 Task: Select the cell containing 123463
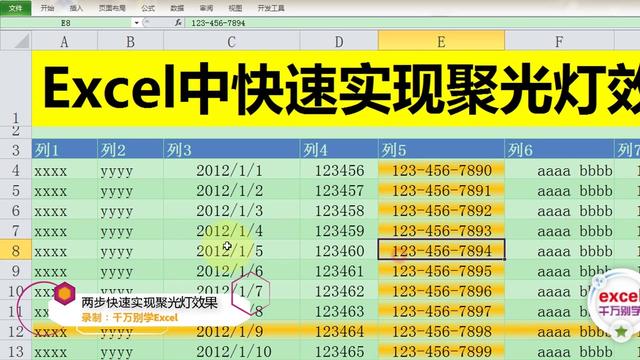(x=339, y=311)
